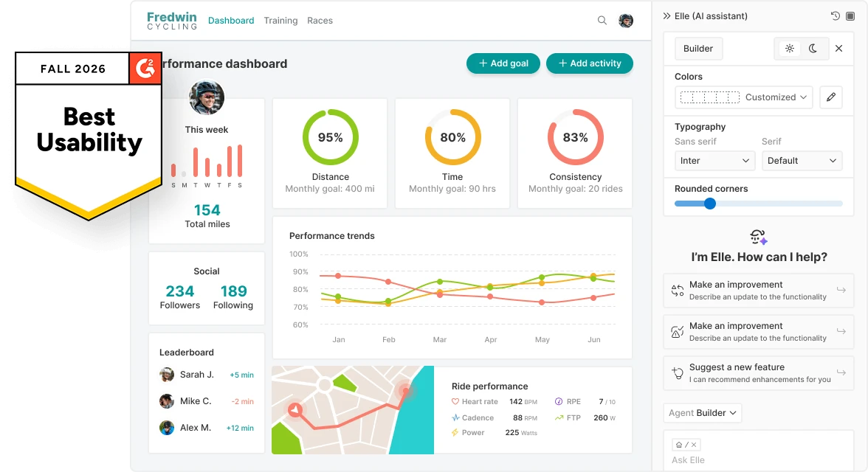Click the +12 min value for Alex M.
Image resolution: width=868 pixels, height=472 pixels.
(241, 428)
